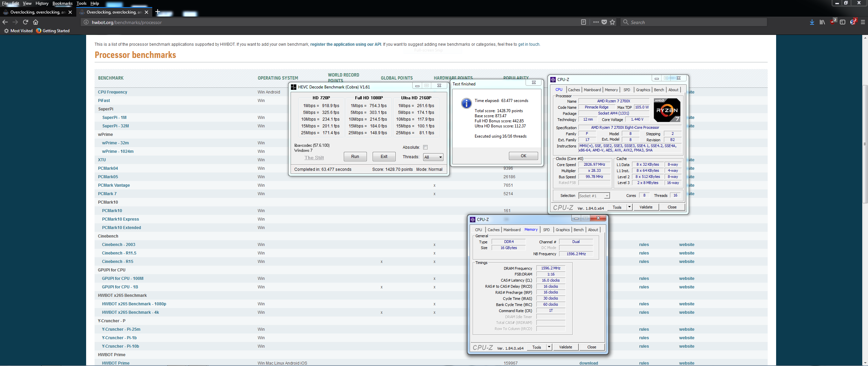Open the downloads arrow icon
This screenshot has width=868, height=366.
(812, 22)
